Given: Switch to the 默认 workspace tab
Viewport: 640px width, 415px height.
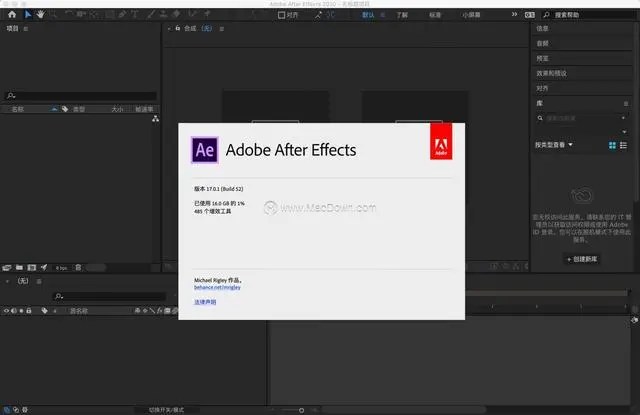Looking at the screenshot, I should pos(368,15).
